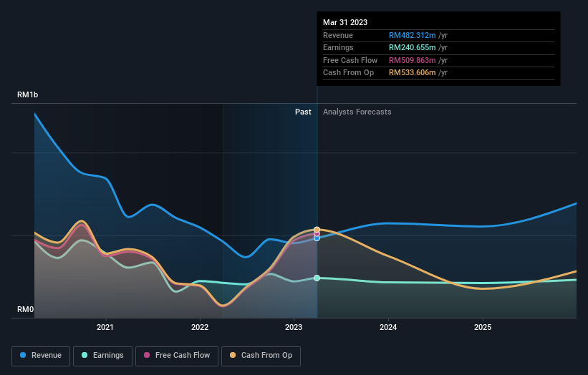Click the 2025 x-axis label
The image size is (588, 375).
(x=483, y=328)
